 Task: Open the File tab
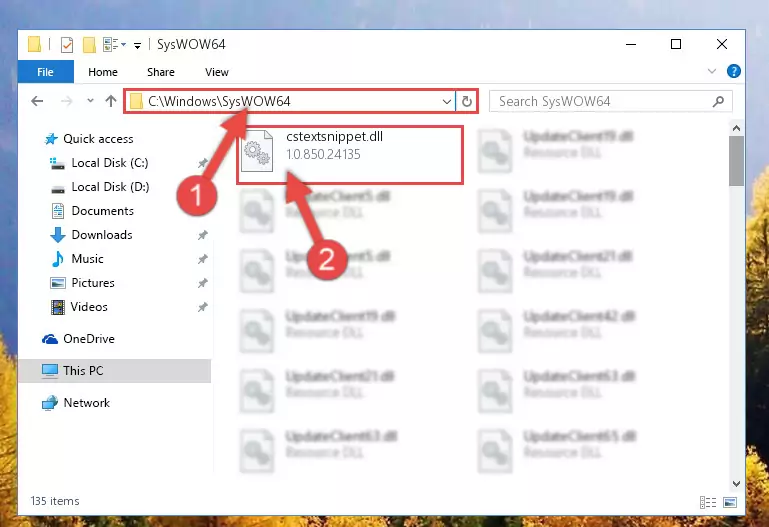[46, 72]
